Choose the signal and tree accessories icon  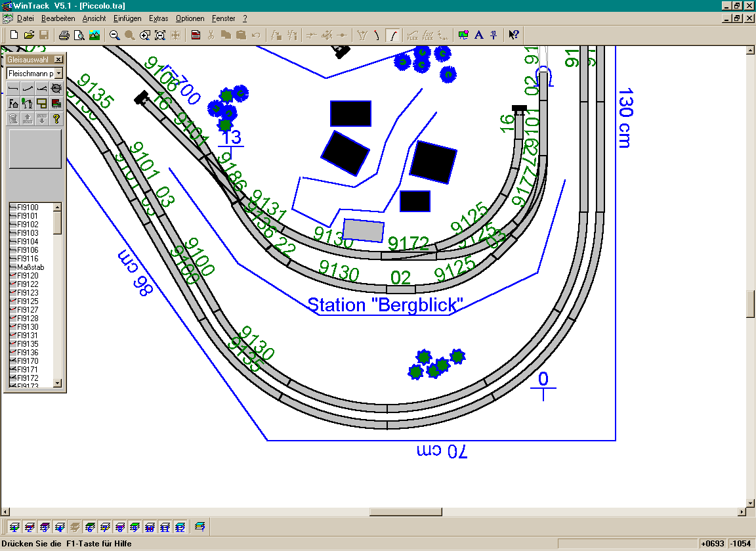[x=28, y=103]
